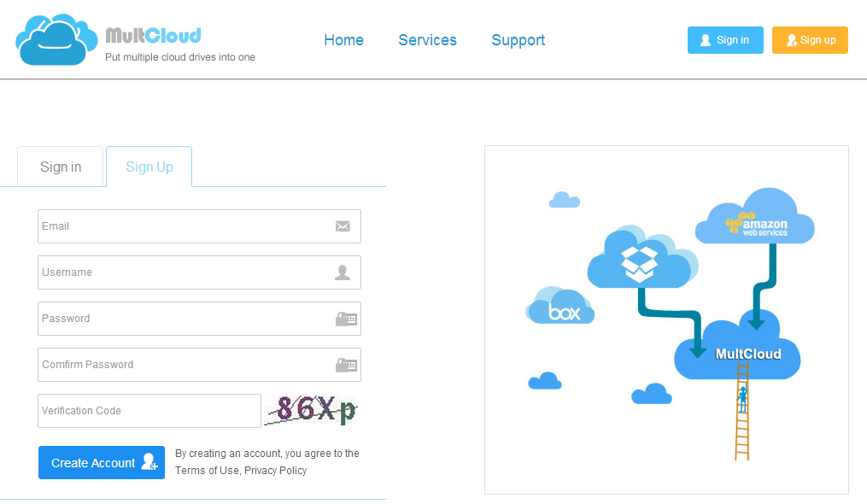The image size is (867, 504).
Task: Click the keyboard icon in Password field
Action: [x=346, y=319]
